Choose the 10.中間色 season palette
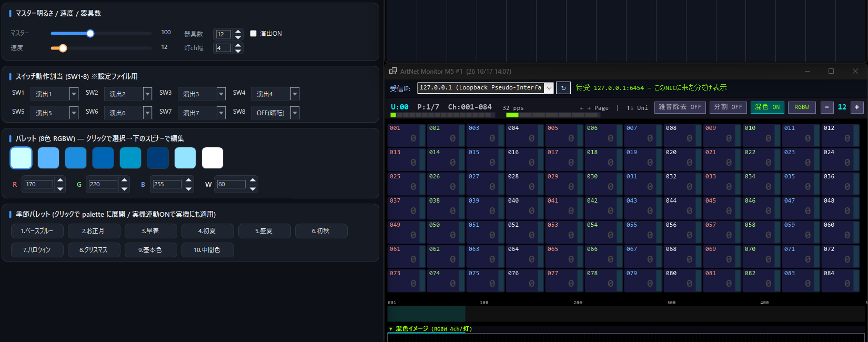 pyautogui.click(x=208, y=250)
